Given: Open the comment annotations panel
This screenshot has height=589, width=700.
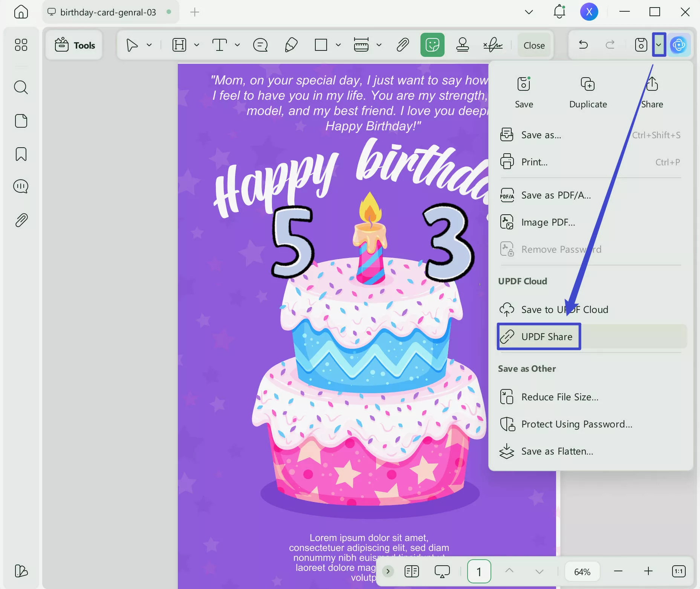Looking at the screenshot, I should [21, 186].
